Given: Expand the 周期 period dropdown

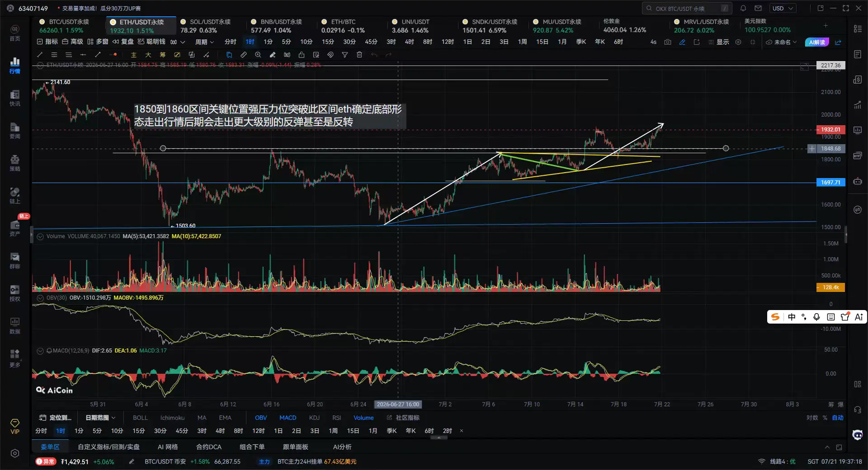Looking at the screenshot, I should pyautogui.click(x=204, y=42).
